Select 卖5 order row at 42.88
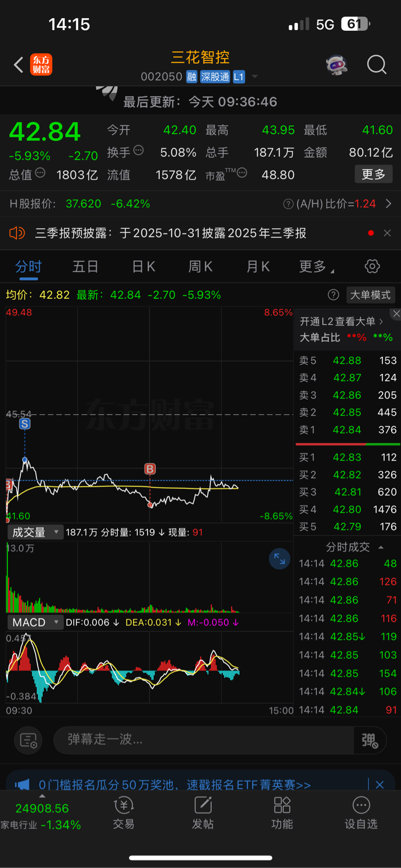 pos(348,360)
